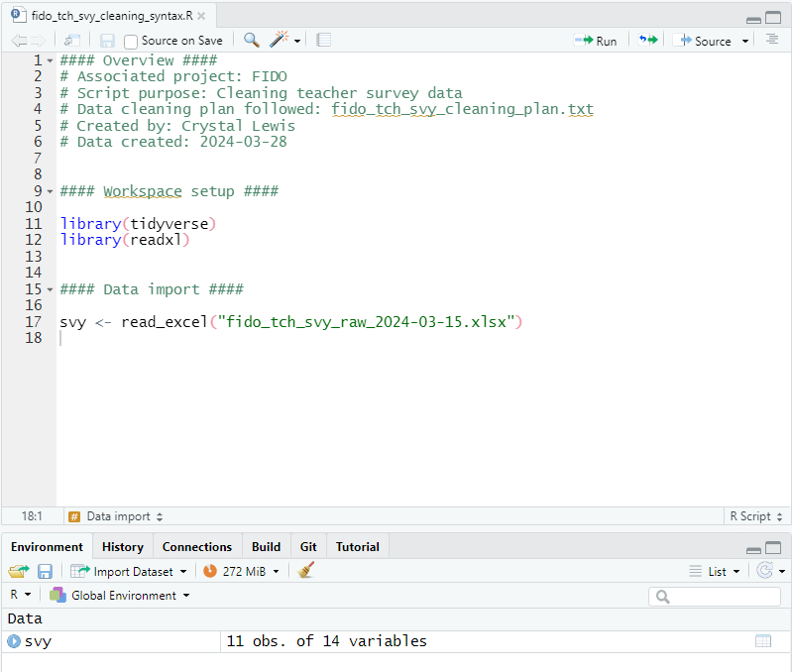Switch to the History tab

click(x=123, y=546)
